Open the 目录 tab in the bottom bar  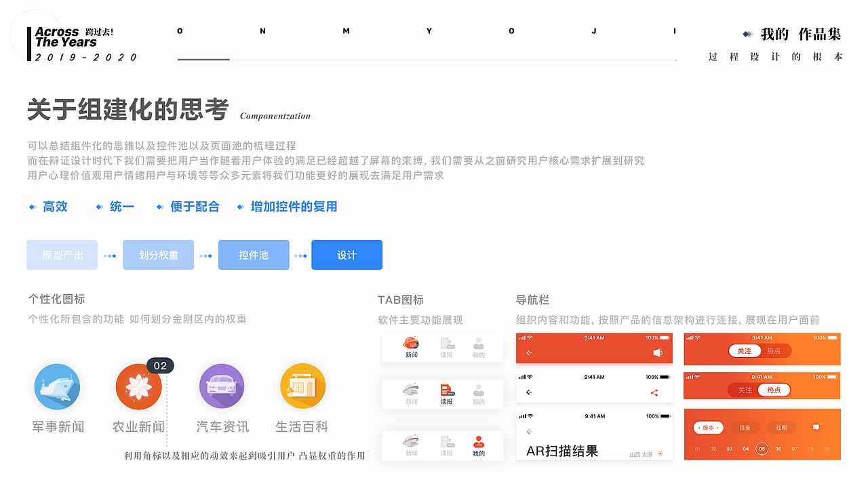pos(745,428)
